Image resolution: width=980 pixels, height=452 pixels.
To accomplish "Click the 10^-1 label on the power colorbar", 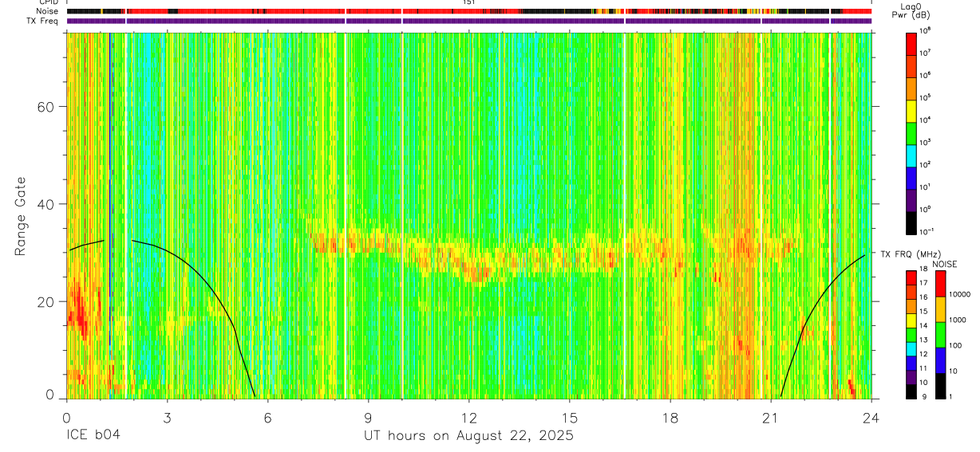I will 926,231.
